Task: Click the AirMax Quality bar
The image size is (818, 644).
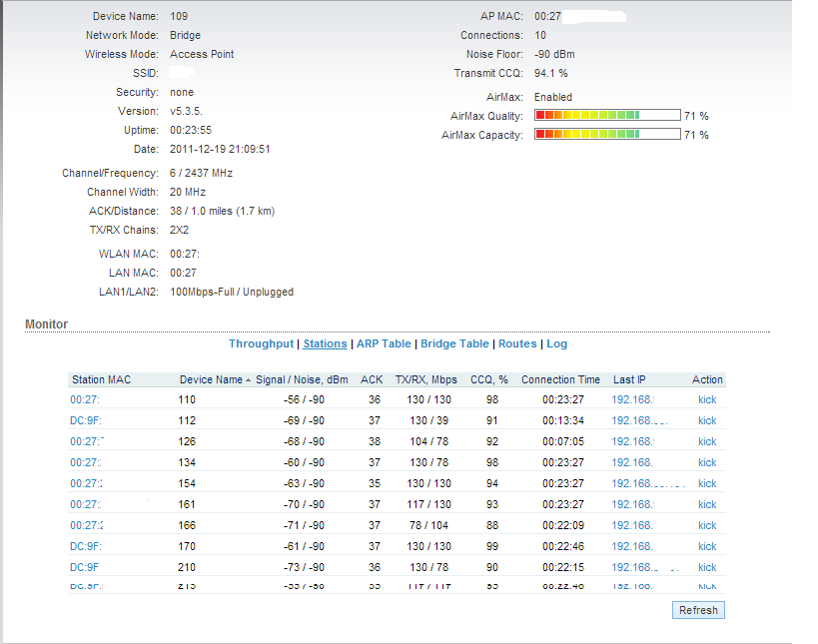Action: point(607,116)
